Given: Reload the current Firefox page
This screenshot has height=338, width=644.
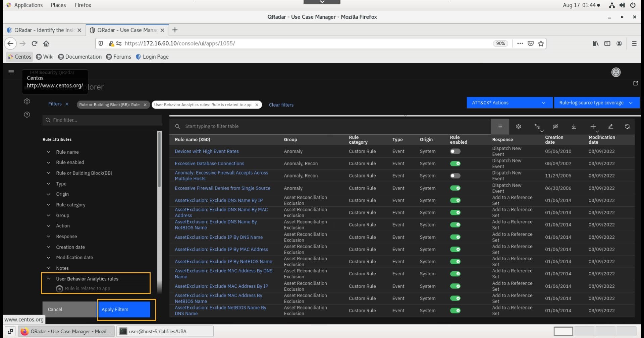Looking at the screenshot, I should (x=35, y=44).
